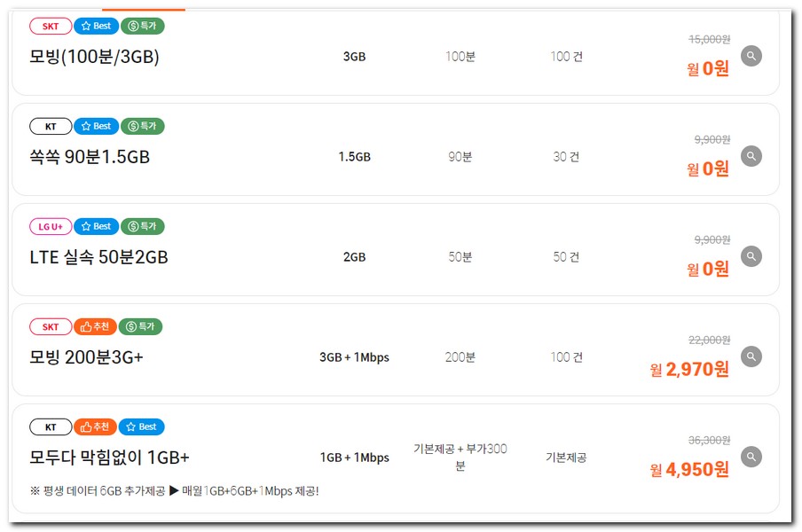Select the SKT carrier tag on 모빙(100분/3GB)
This screenshot has width=802, height=532.
[51, 27]
